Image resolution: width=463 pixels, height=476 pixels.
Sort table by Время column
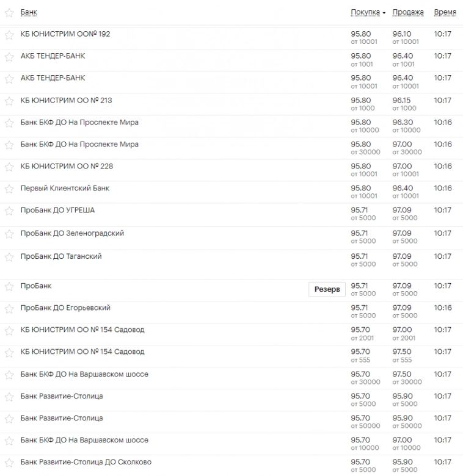[445, 12]
